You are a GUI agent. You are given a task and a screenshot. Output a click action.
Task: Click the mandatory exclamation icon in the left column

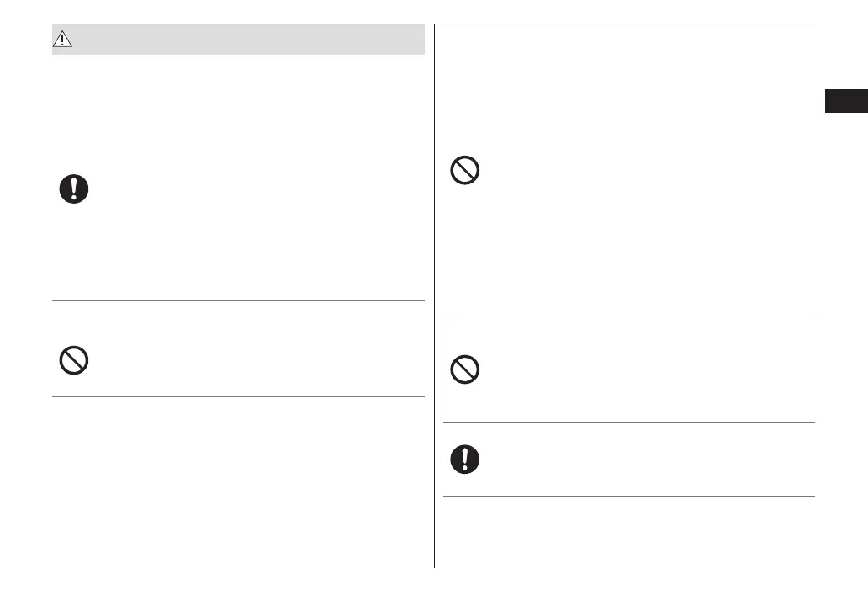pyautogui.click(x=74, y=189)
